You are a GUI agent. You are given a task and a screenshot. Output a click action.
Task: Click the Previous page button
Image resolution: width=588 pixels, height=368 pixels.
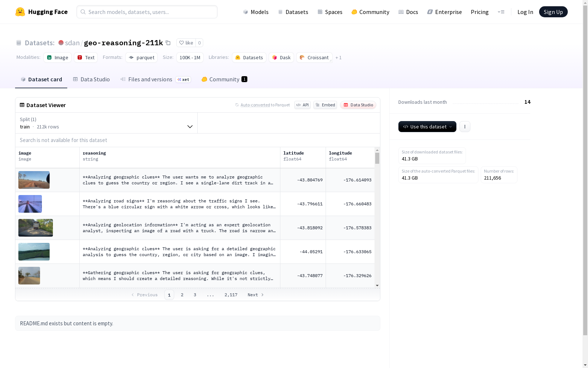(x=144, y=295)
